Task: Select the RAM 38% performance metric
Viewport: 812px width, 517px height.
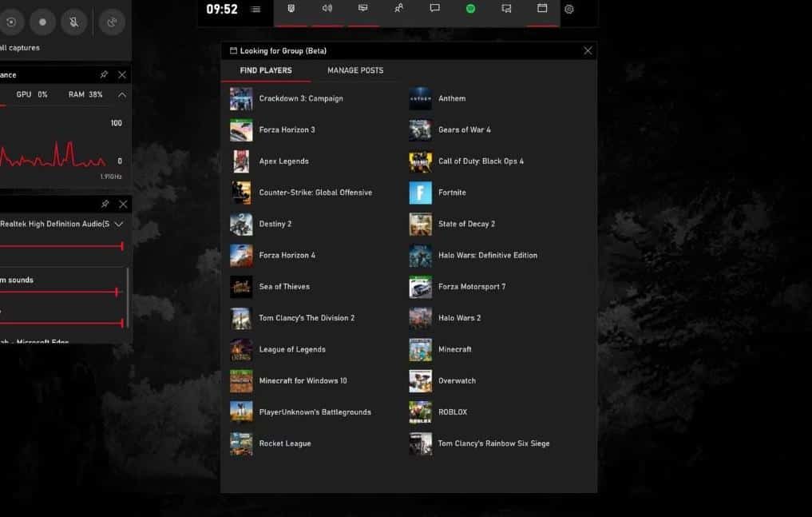Action: [85, 94]
